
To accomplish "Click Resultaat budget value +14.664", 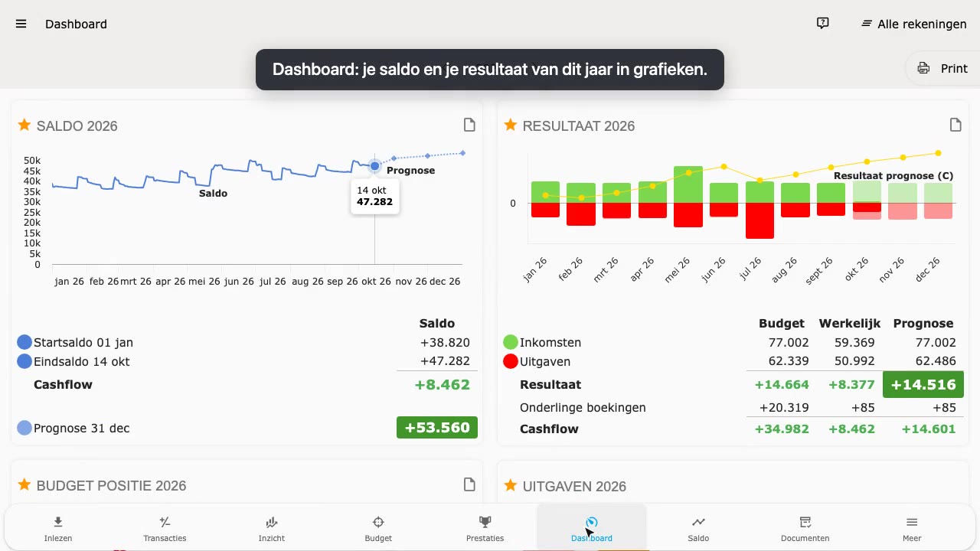I will click(x=782, y=384).
